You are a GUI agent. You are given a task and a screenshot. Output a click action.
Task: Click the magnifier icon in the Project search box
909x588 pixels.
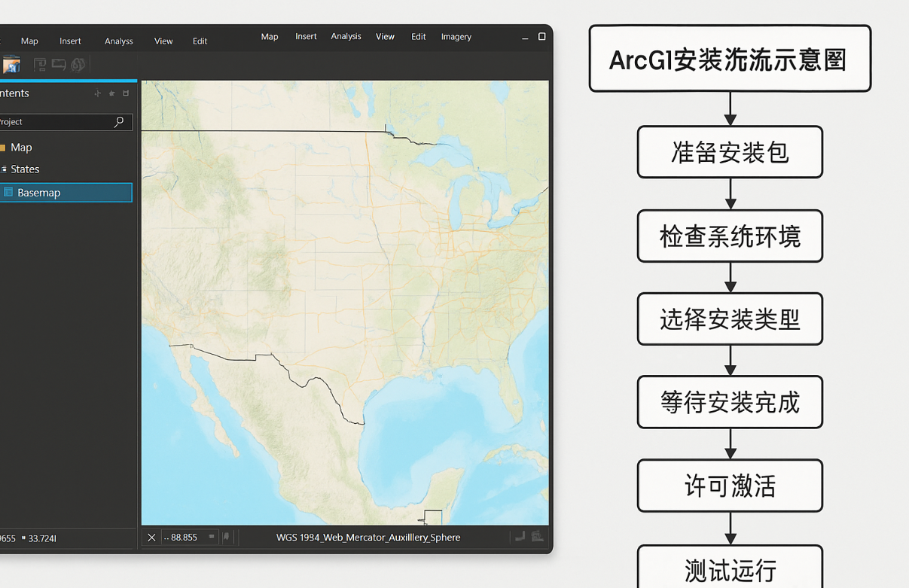(x=119, y=121)
